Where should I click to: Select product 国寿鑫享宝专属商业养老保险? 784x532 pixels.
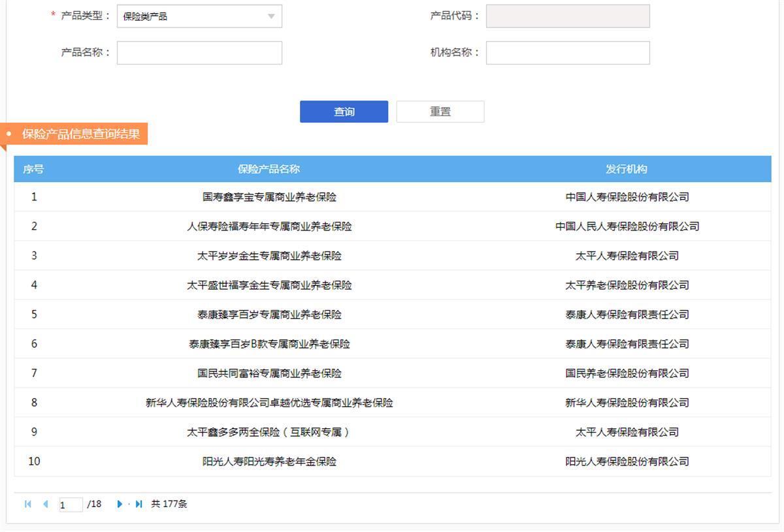pyautogui.click(x=269, y=197)
